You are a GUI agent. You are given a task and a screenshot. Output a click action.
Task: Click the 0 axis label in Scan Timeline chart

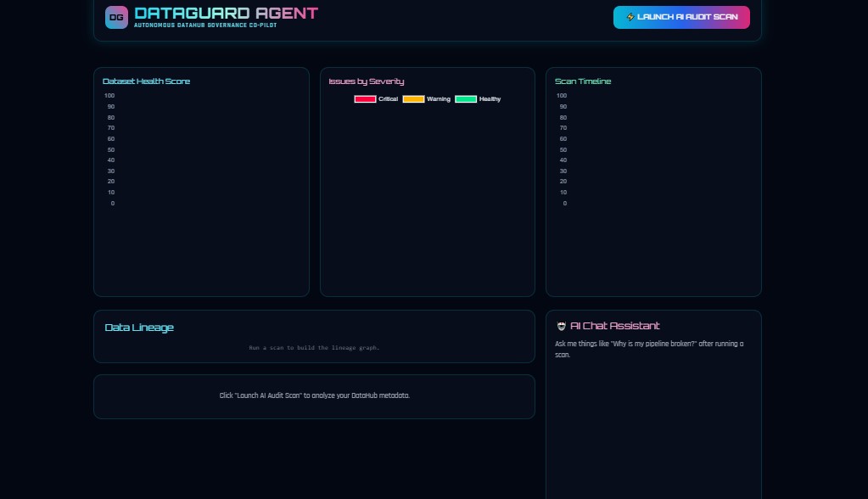coord(564,204)
